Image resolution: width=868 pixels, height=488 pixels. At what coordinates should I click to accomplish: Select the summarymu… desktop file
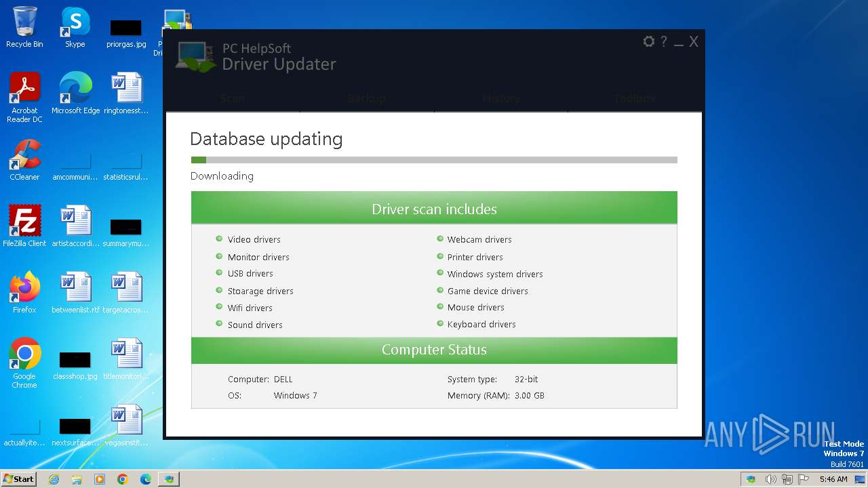point(126,232)
